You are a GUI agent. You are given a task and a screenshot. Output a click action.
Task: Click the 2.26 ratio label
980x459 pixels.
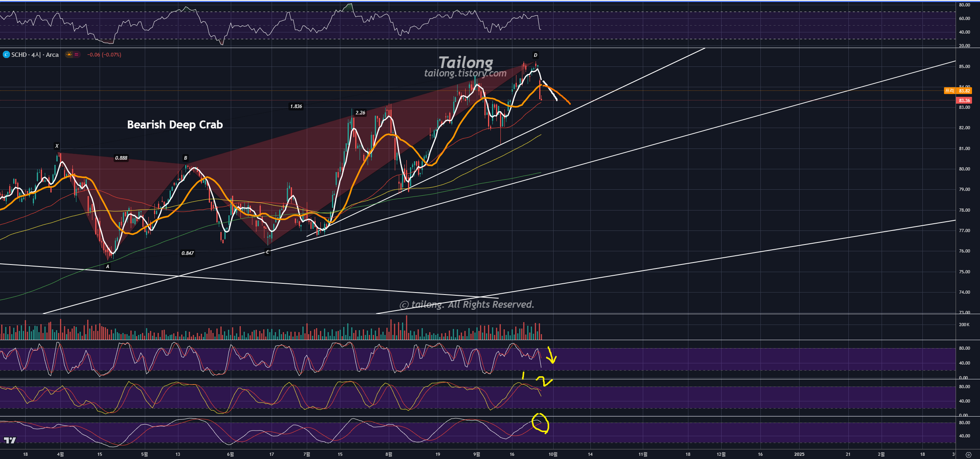(360, 113)
